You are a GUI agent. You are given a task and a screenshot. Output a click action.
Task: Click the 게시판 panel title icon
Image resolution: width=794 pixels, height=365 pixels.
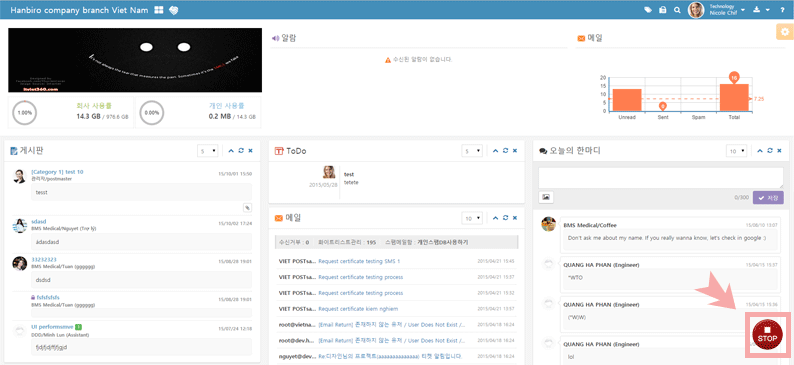(x=14, y=151)
